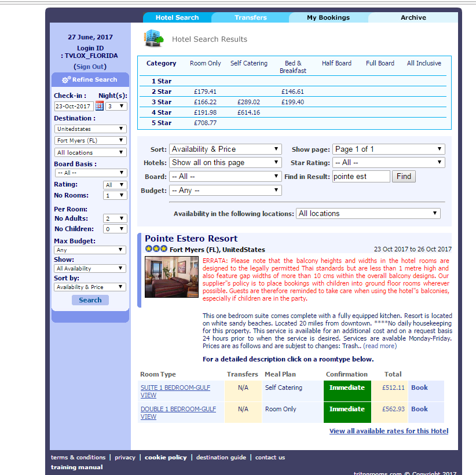The height and width of the screenshot is (475, 476).
Task: Click the Find in Result text field
Action: click(361, 177)
